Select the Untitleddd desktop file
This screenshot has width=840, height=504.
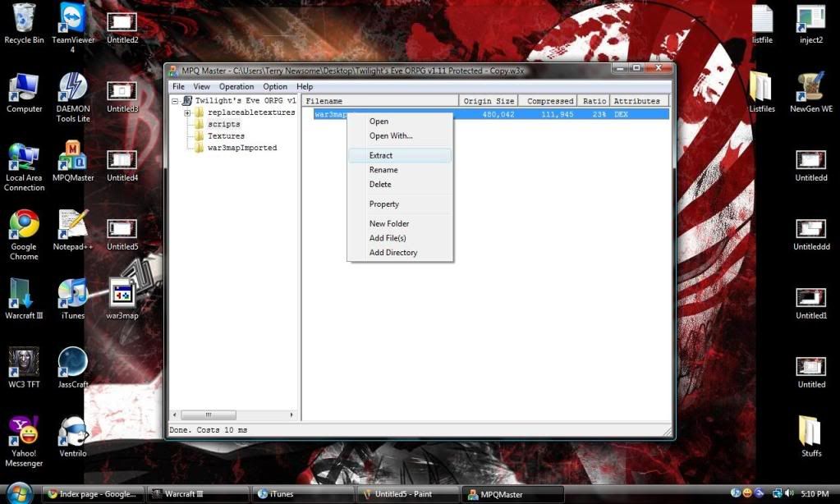pos(811,235)
